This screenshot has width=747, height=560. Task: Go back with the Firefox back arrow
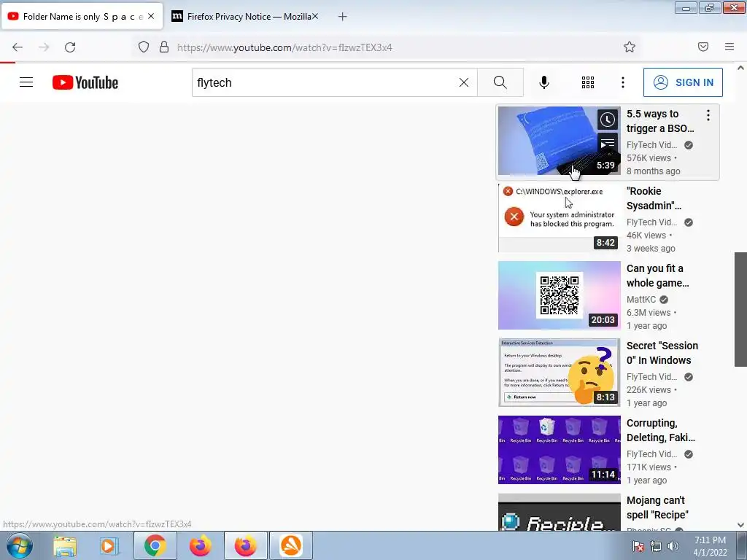[18, 47]
